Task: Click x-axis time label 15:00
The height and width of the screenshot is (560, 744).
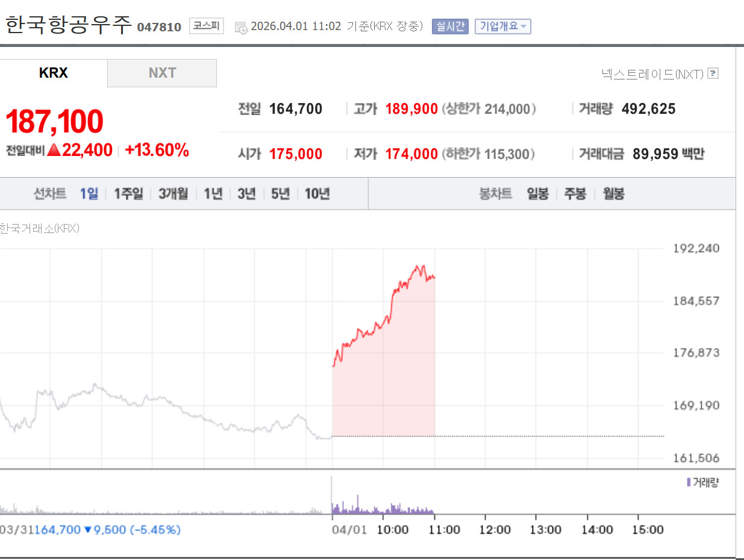Action: coord(648,530)
